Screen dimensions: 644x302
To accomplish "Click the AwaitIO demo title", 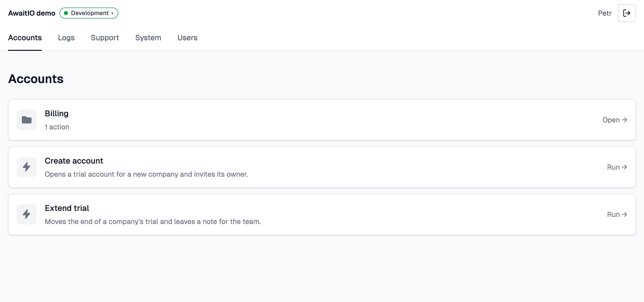I will pyautogui.click(x=32, y=13).
